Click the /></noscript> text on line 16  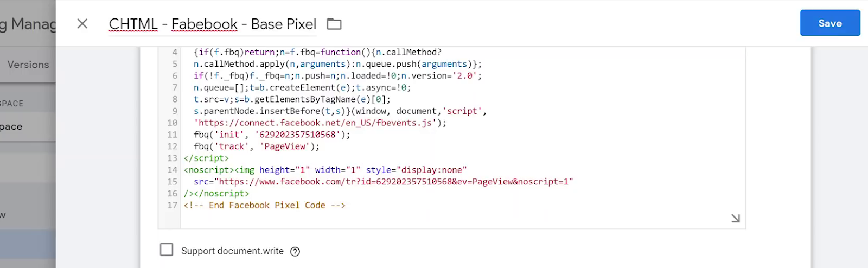point(216,194)
